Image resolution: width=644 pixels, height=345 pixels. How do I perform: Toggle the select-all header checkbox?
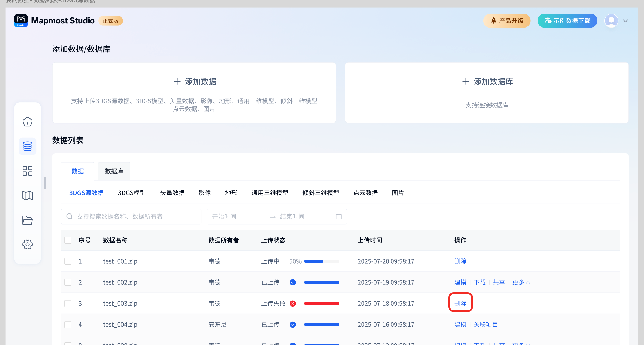[68, 240]
